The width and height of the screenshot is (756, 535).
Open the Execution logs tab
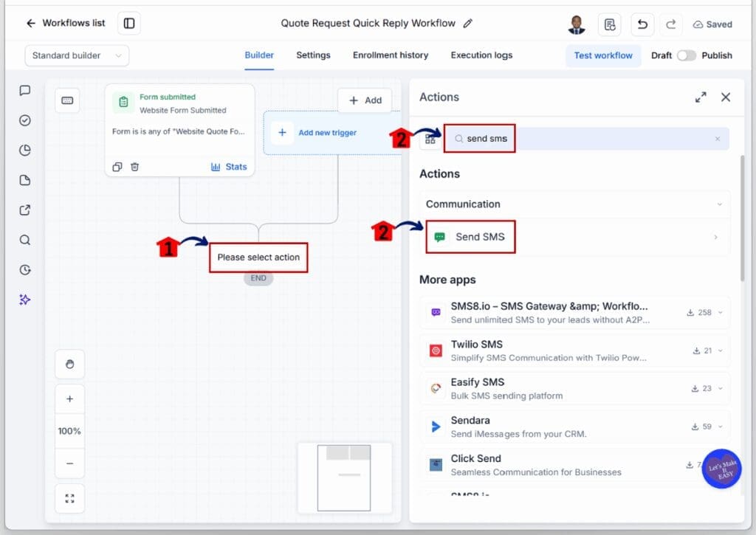(481, 55)
